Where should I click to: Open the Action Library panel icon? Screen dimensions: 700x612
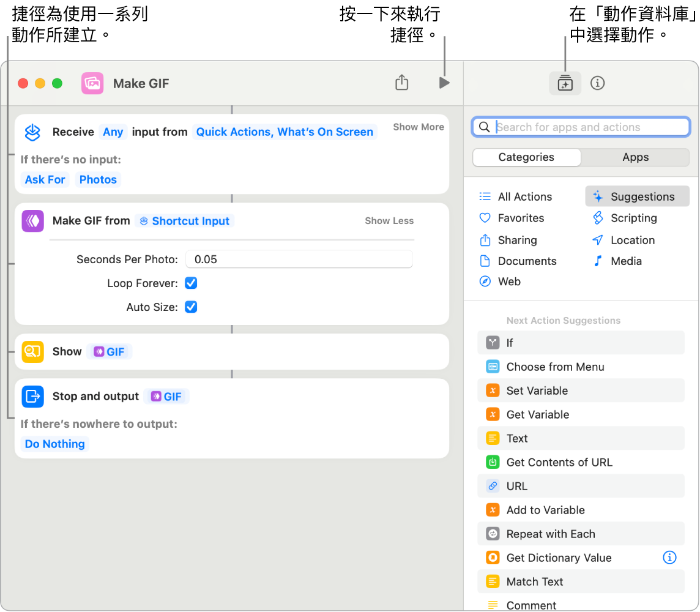[565, 83]
